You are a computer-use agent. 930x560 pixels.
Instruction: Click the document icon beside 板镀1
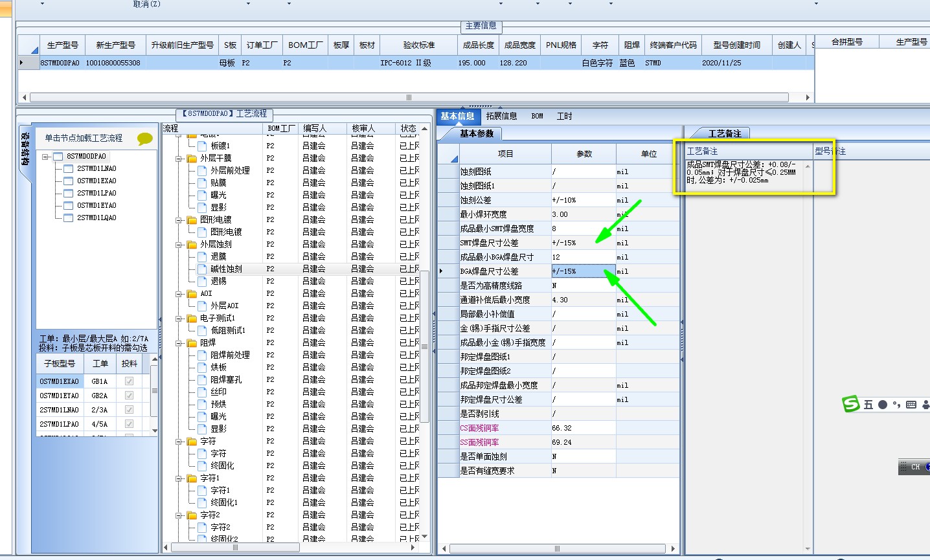click(202, 146)
